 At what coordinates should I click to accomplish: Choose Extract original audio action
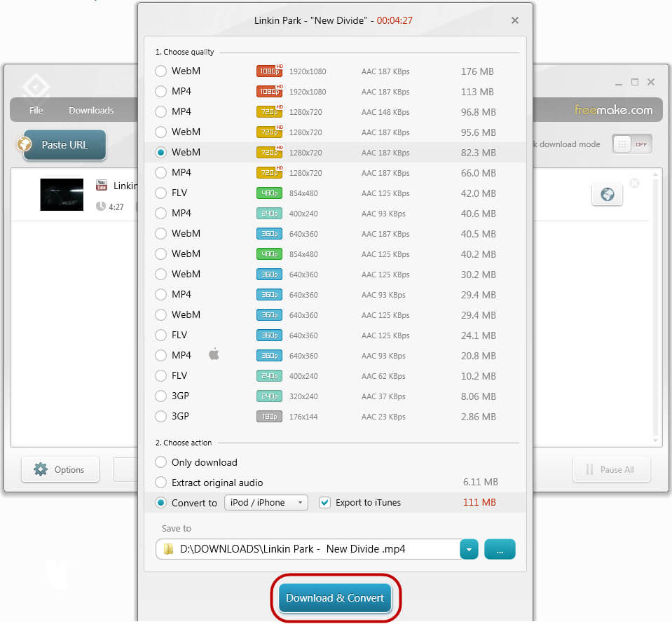tap(160, 483)
